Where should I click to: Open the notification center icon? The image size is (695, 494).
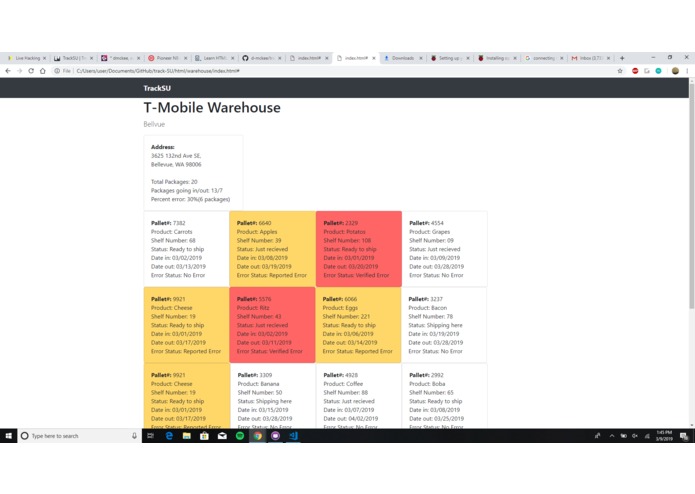click(683, 436)
